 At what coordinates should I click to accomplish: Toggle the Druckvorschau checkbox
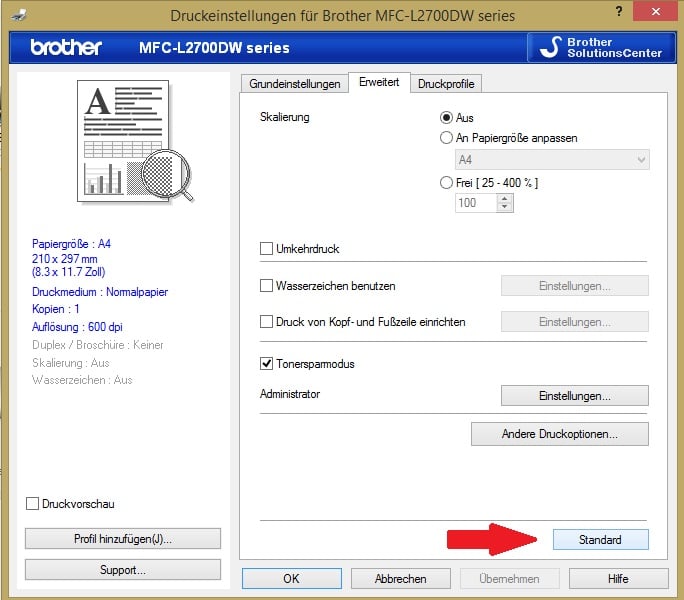pyautogui.click(x=33, y=504)
